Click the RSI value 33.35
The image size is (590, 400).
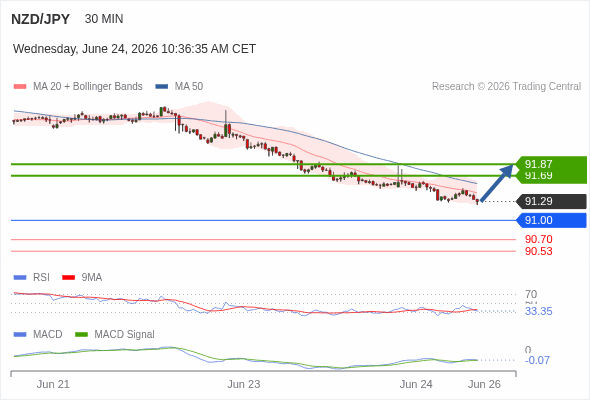(x=538, y=312)
